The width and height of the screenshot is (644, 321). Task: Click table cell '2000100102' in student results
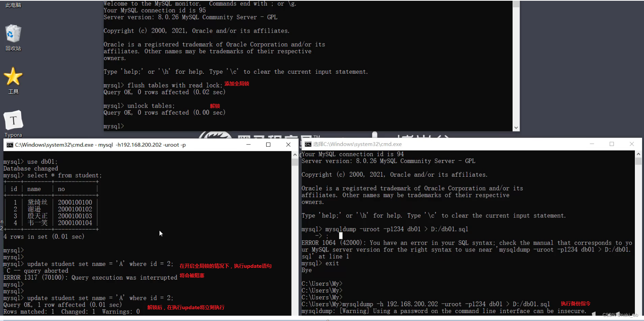(x=75, y=209)
